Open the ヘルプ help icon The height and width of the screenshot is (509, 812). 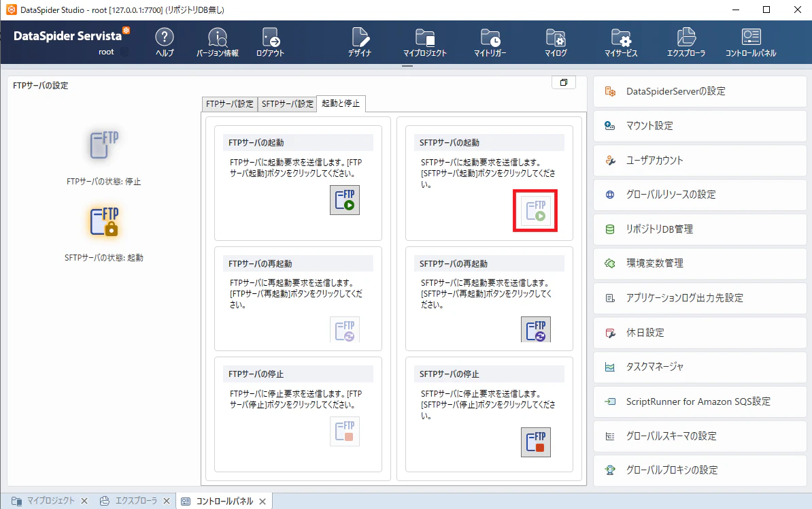(x=165, y=42)
